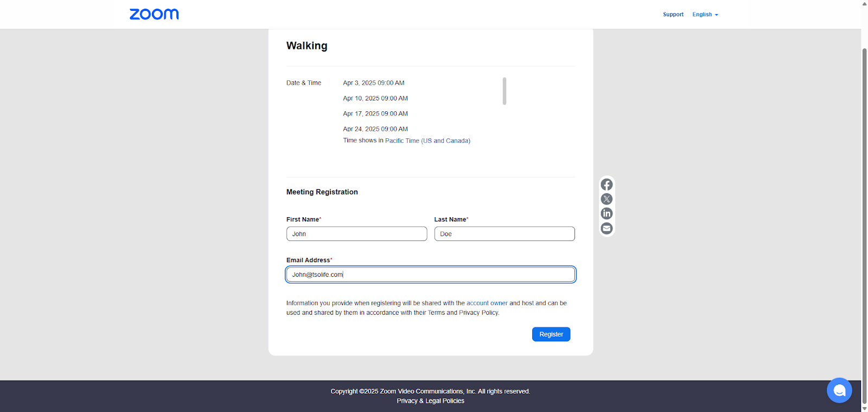Open the account owner link
Screen dimensions: 868x412
point(487,303)
